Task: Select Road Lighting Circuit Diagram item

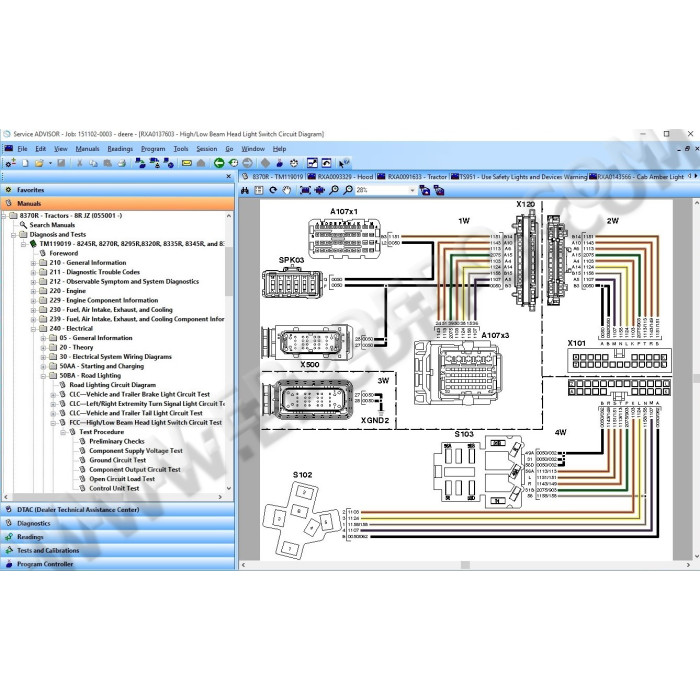Action: tap(112, 385)
